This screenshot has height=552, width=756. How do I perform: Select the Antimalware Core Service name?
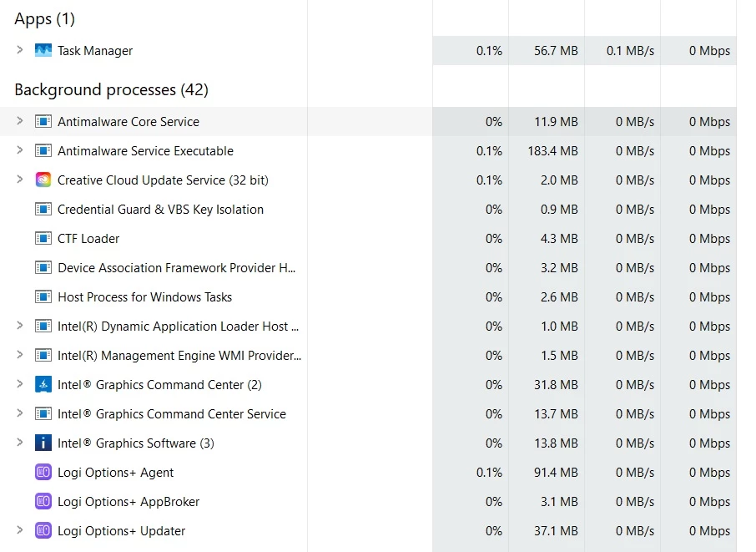(x=129, y=122)
